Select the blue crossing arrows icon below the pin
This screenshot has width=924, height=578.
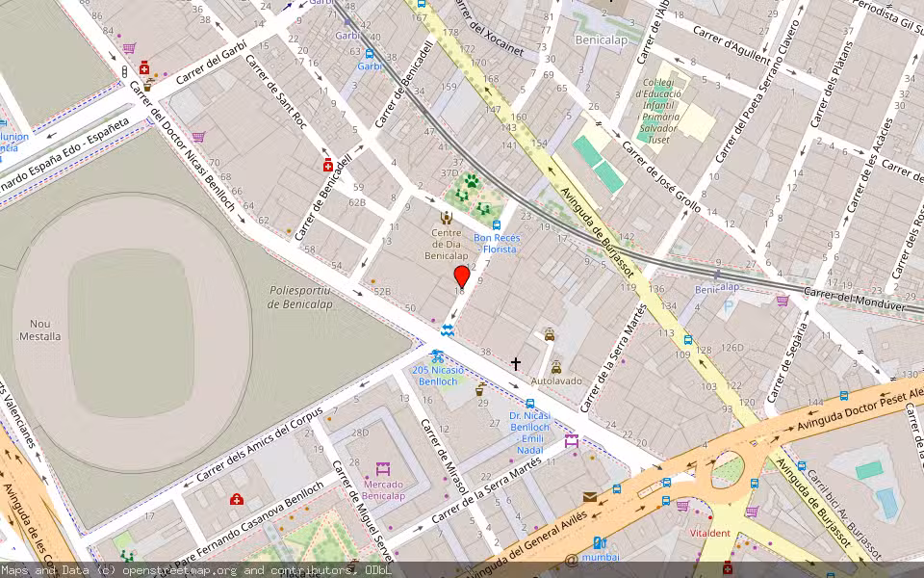[x=448, y=330]
